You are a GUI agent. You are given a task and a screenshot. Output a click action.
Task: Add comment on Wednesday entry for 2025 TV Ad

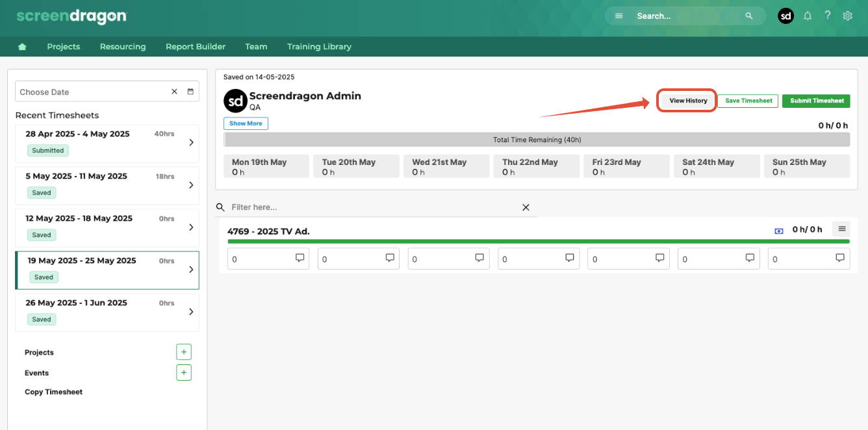coord(480,258)
